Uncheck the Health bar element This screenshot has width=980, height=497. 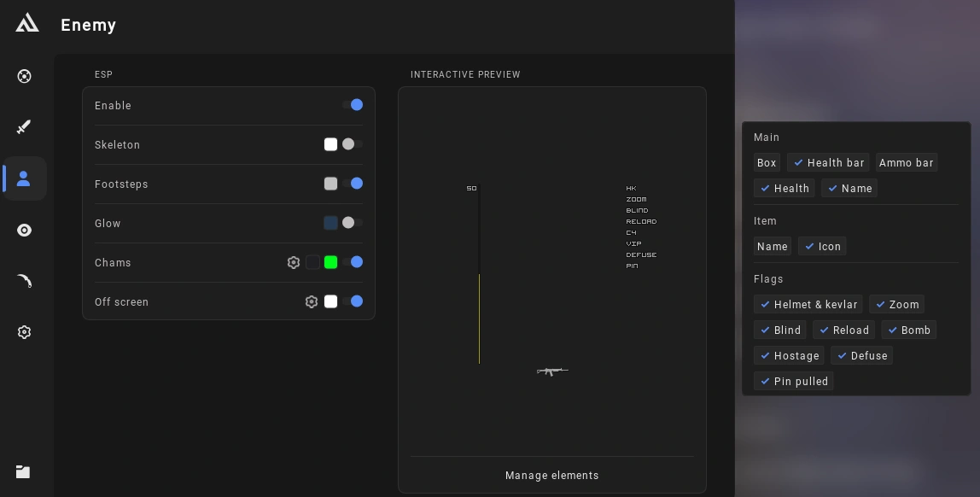pyautogui.click(x=828, y=162)
